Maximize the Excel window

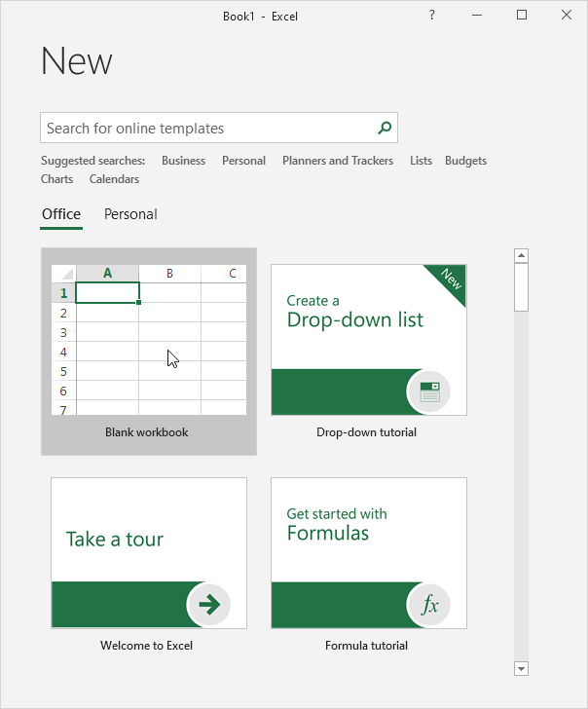coord(522,16)
